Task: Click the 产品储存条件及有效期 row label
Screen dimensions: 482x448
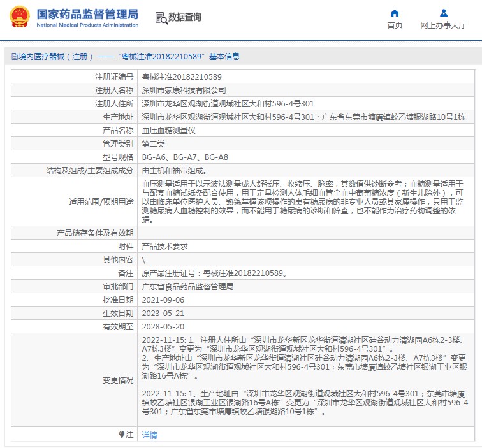Action: [95, 233]
